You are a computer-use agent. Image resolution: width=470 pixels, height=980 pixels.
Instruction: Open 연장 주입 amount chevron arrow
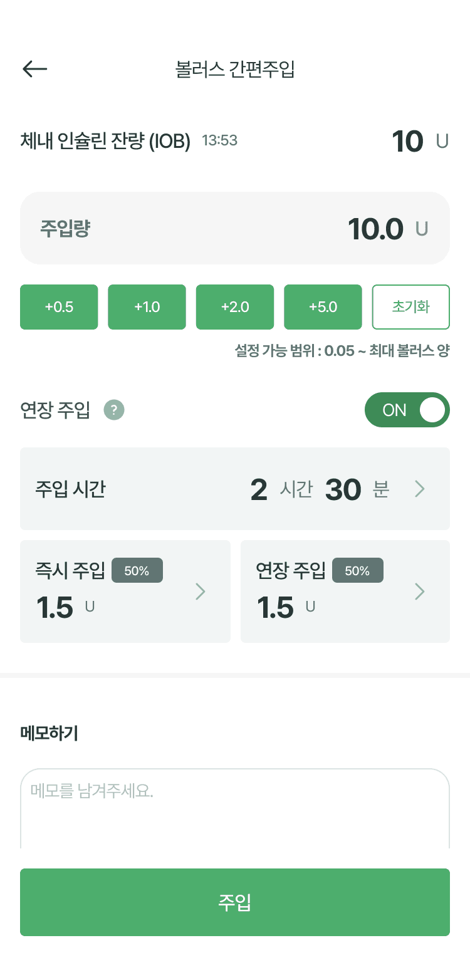(x=420, y=592)
